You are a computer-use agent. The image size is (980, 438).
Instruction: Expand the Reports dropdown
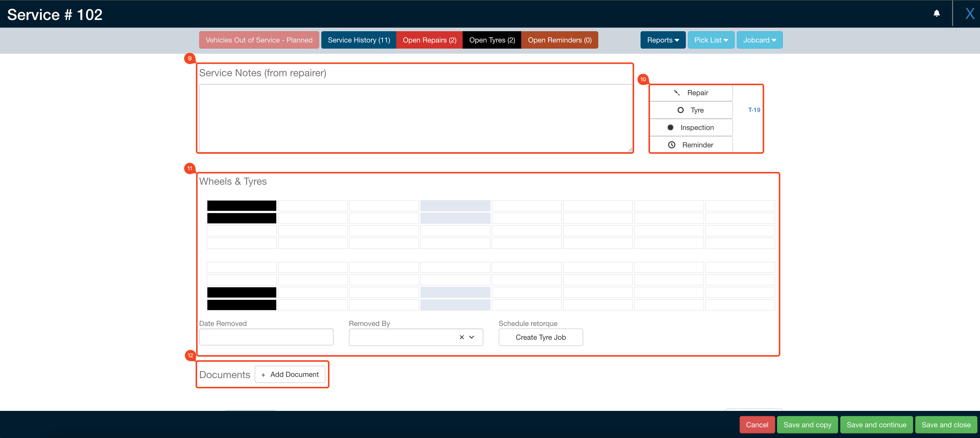click(x=663, y=40)
